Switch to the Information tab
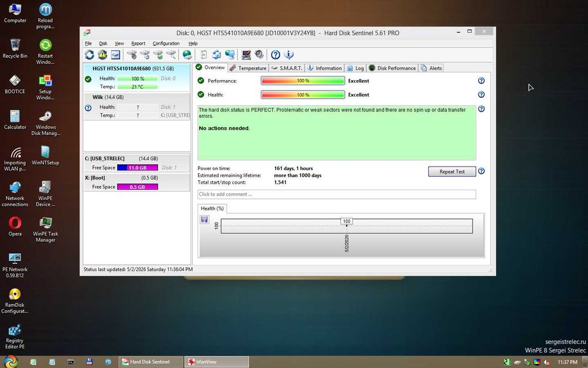Viewport: 588px width, 368px height. point(325,68)
